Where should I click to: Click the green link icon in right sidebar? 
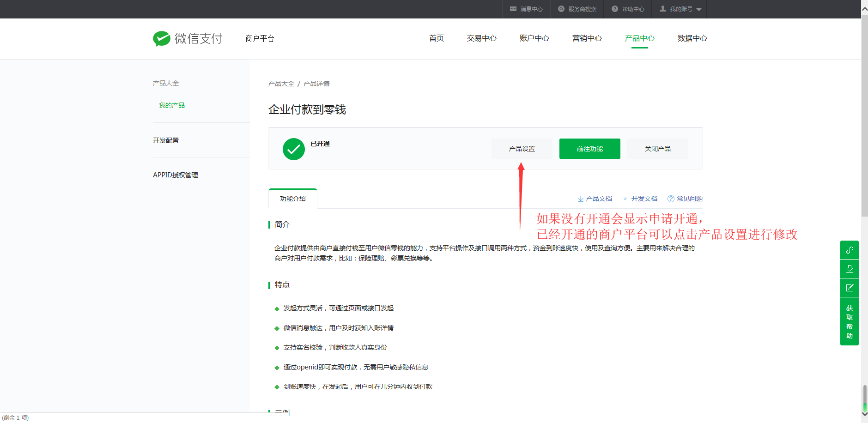[849, 250]
